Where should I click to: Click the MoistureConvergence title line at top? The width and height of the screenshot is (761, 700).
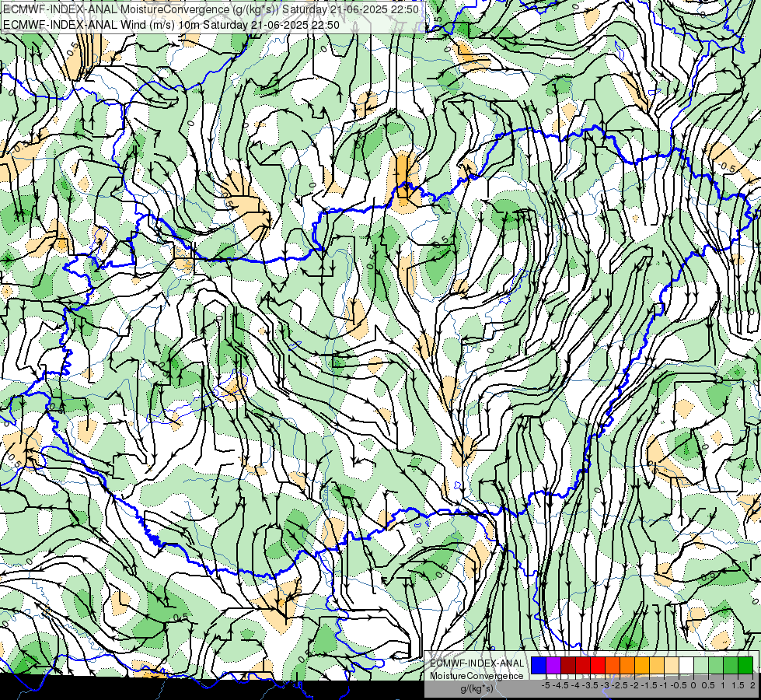[211, 9]
